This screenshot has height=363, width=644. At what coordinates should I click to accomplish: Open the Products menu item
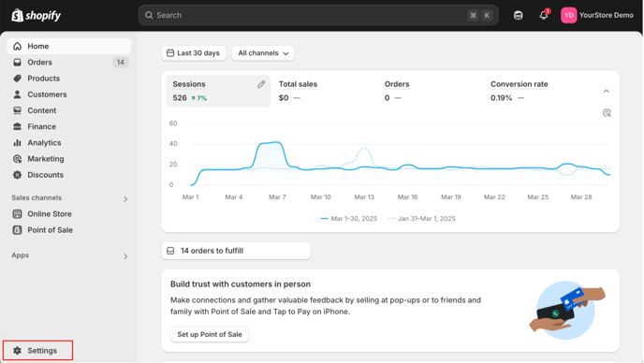coord(69,79)
